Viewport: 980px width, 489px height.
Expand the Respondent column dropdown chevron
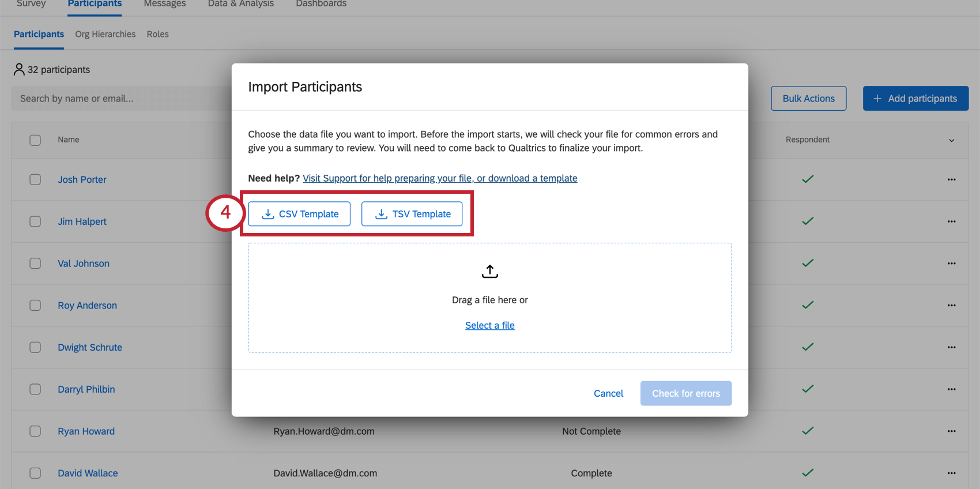tap(951, 140)
